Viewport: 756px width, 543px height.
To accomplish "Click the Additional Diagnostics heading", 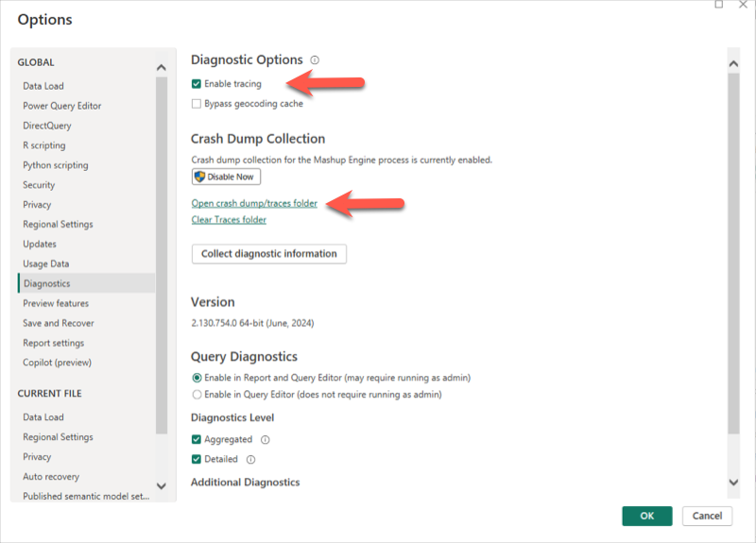I will (246, 483).
